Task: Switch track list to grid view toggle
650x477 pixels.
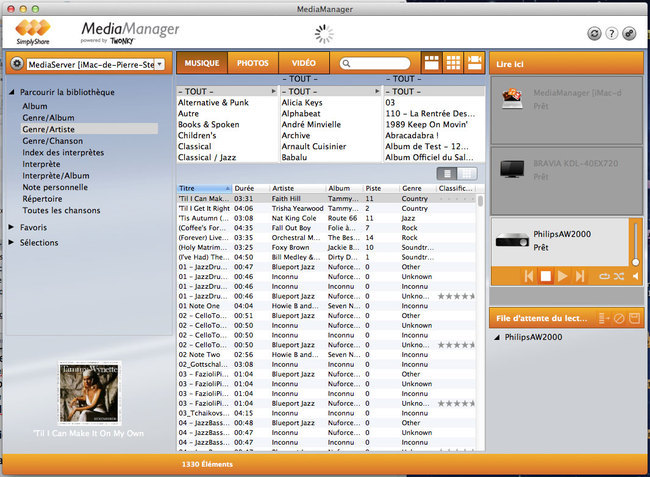Action: click(x=467, y=174)
